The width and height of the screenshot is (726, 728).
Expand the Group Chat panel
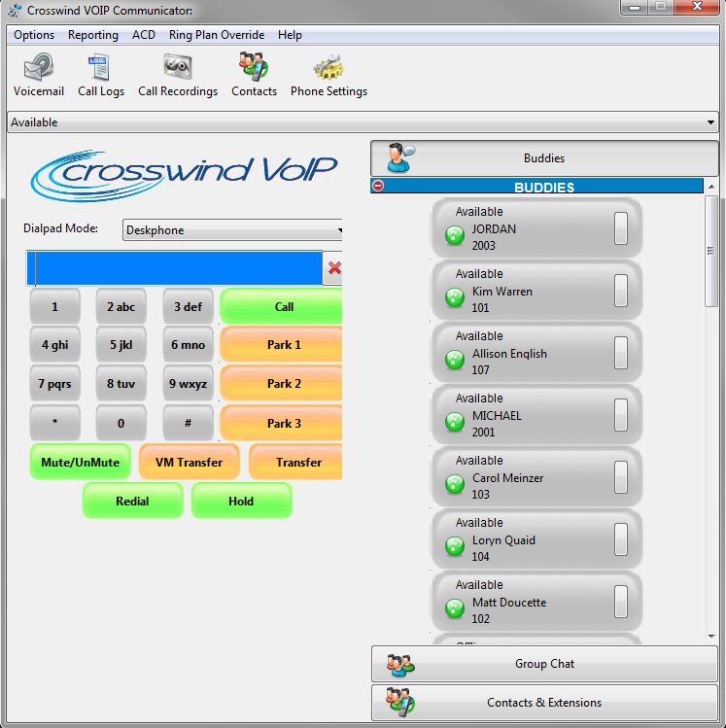tap(544, 664)
